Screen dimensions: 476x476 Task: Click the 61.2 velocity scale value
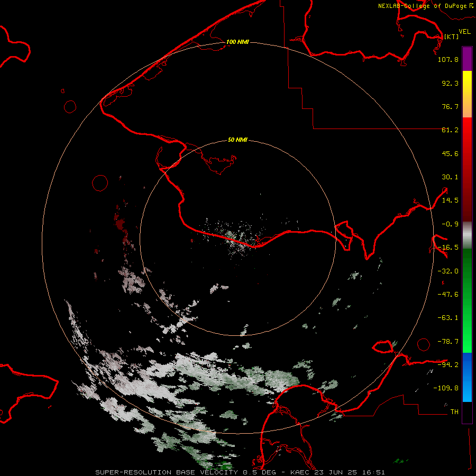[450, 130]
